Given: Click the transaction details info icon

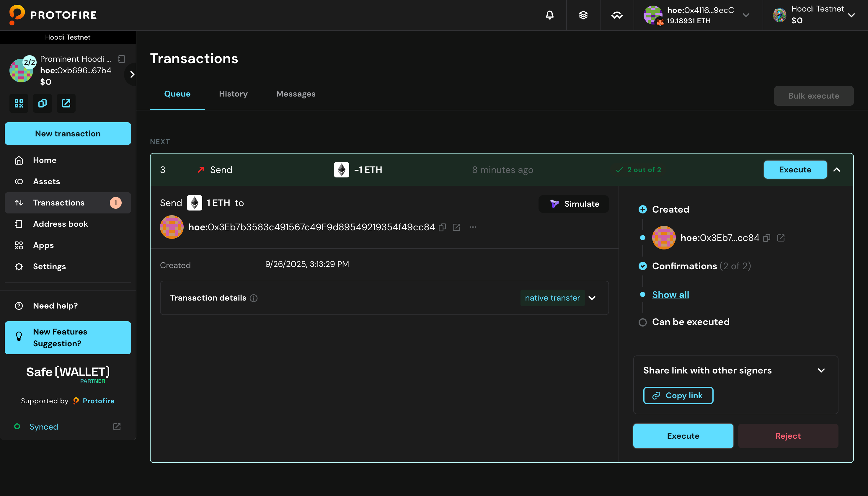Looking at the screenshot, I should (253, 298).
